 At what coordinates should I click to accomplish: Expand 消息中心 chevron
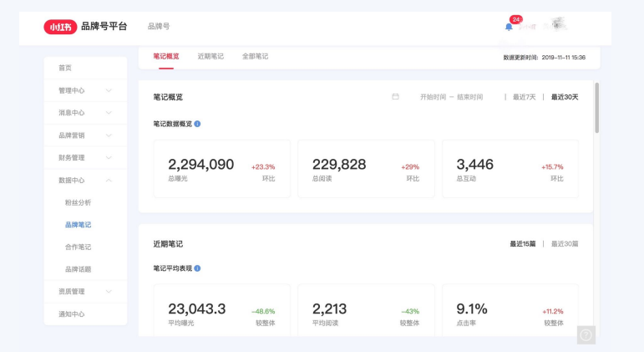109,113
